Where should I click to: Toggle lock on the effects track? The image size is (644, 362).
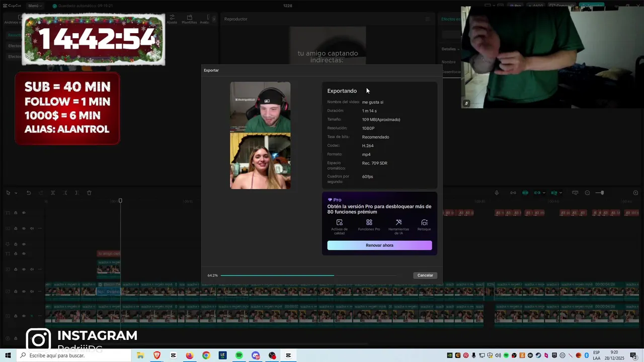[x=16, y=244]
